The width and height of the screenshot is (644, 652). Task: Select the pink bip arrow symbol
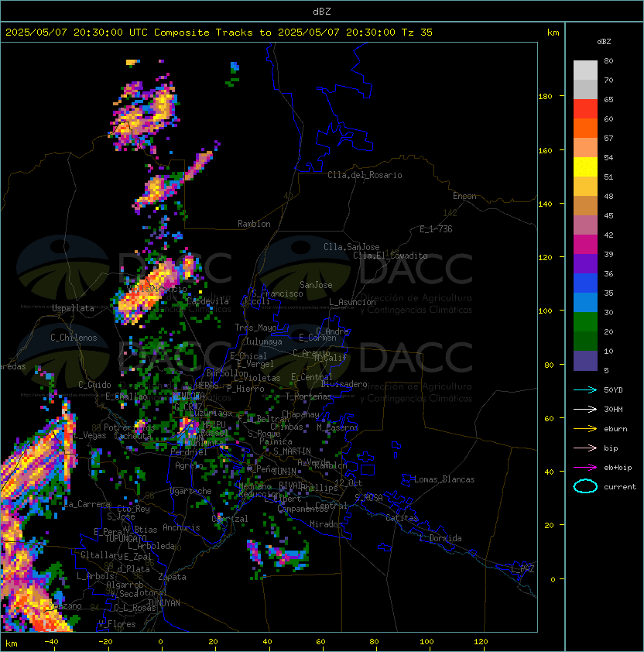585,448
